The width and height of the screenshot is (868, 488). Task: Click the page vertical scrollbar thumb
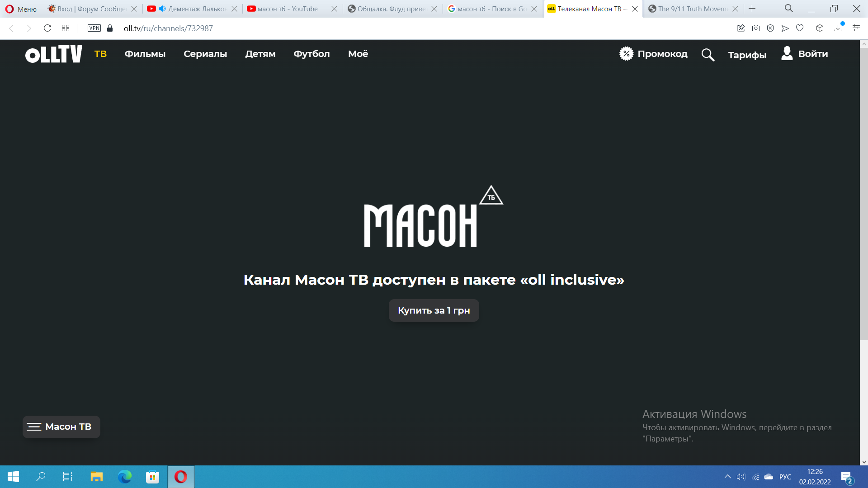864,194
